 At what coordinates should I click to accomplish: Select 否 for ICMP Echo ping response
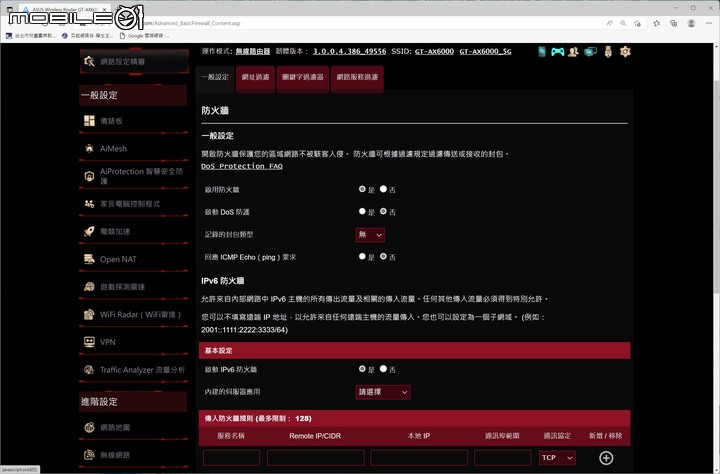click(383, 256)
